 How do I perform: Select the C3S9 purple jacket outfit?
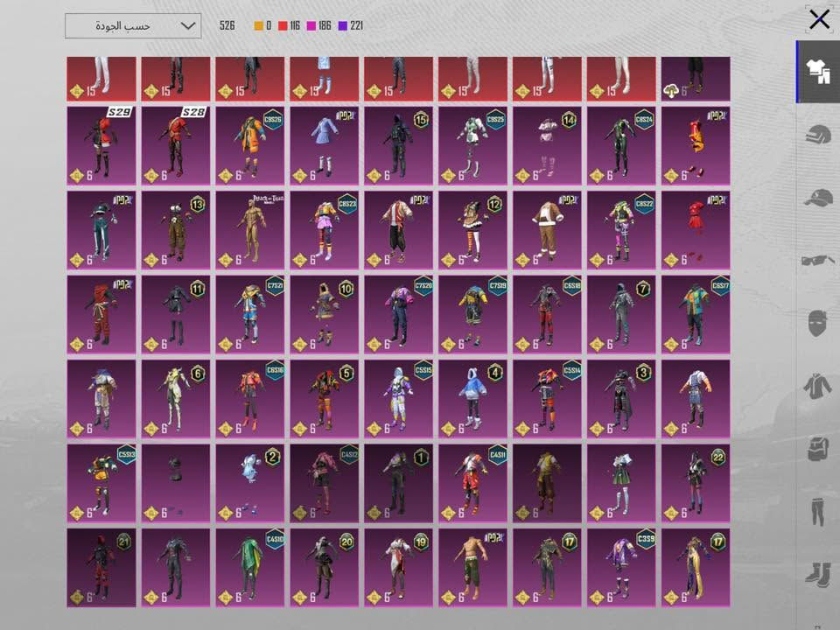pos(621,568)
